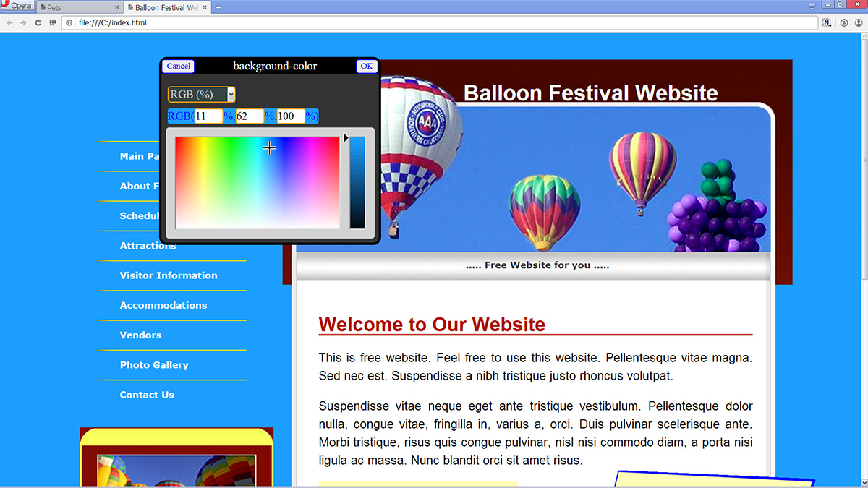Click the brightness slider strip in the color picker
The image size is (868, 488).
(x=357, y=182)
